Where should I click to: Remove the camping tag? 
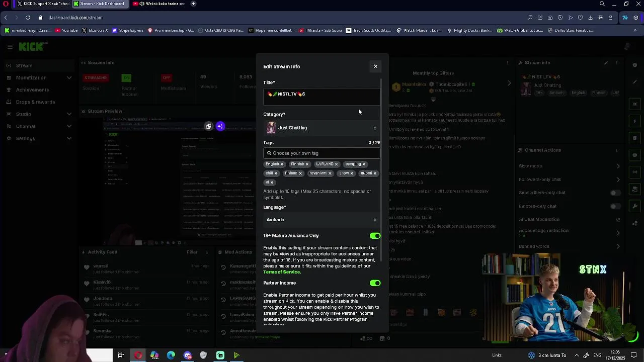click(x=364, y=164)
